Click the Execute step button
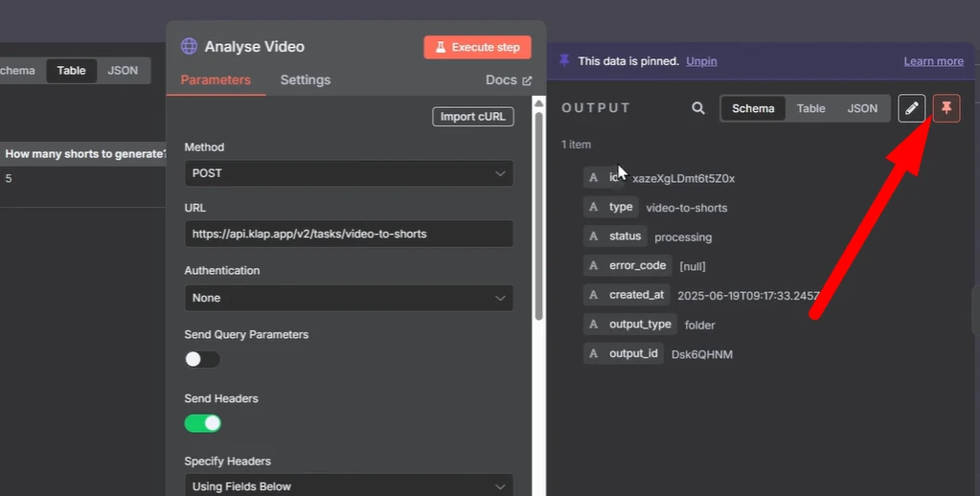Screen dimensions: 980x496 click(477, 48)
